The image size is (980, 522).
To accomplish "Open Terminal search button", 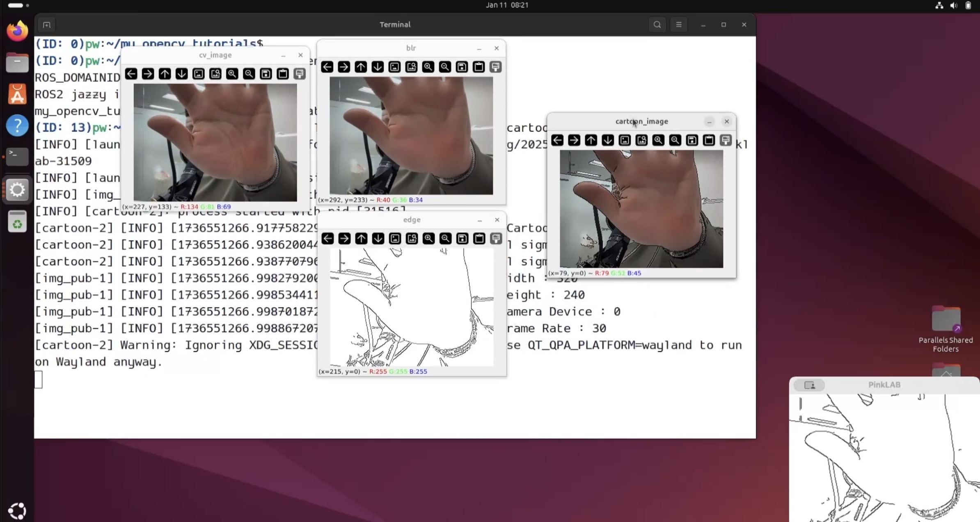I will pyautogui.click(x=657, y=25).
